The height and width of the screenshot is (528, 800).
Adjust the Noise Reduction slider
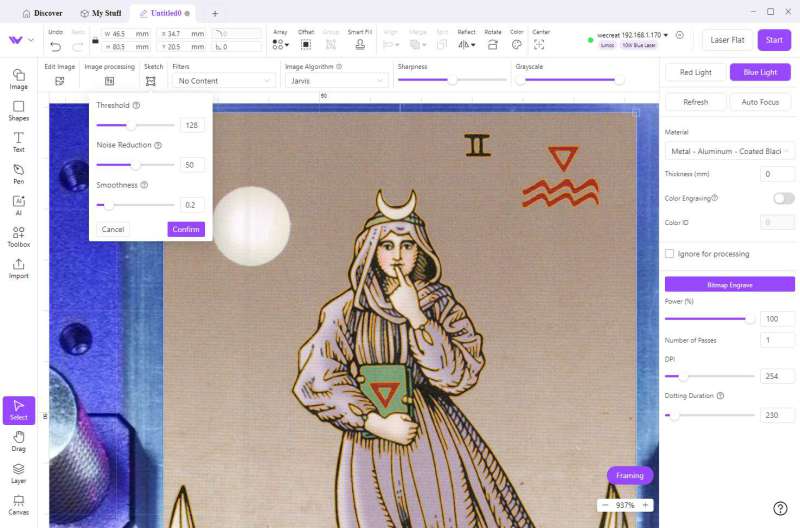point(135,165)
